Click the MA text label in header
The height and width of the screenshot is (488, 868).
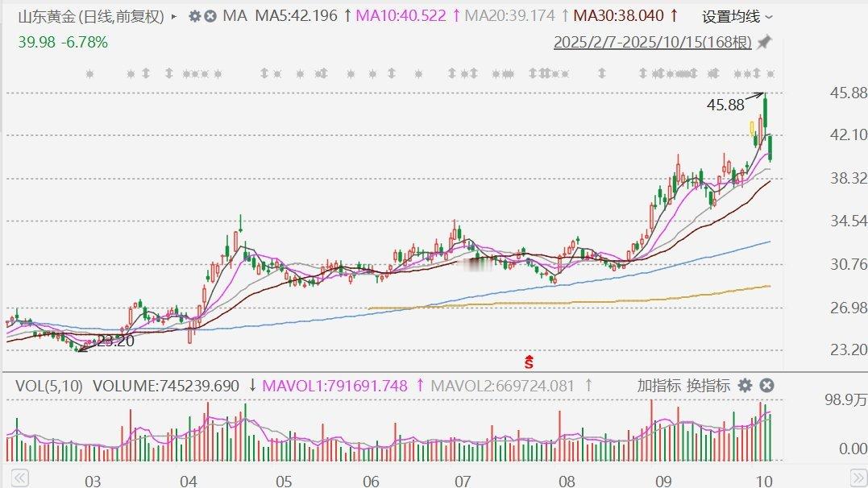pos(235,15)
